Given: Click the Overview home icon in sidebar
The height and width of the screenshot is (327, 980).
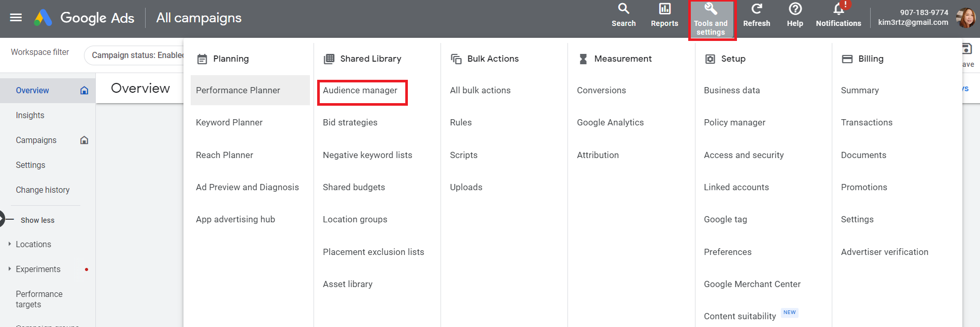Looking at the screenshot, I should click(x=84, y=91).
